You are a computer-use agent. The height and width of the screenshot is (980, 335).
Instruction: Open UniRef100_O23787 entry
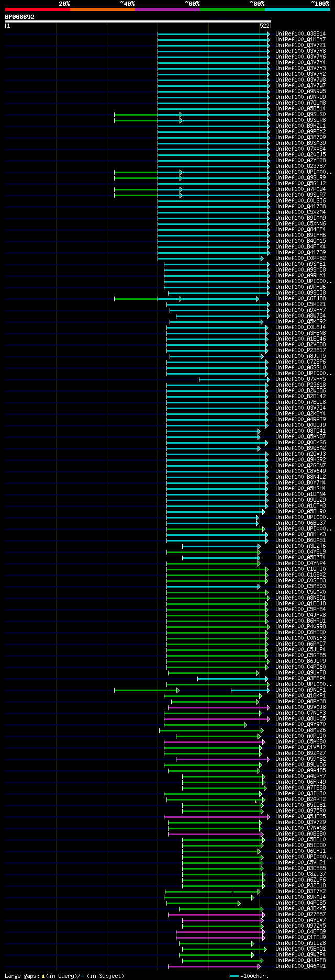[300, 166]
